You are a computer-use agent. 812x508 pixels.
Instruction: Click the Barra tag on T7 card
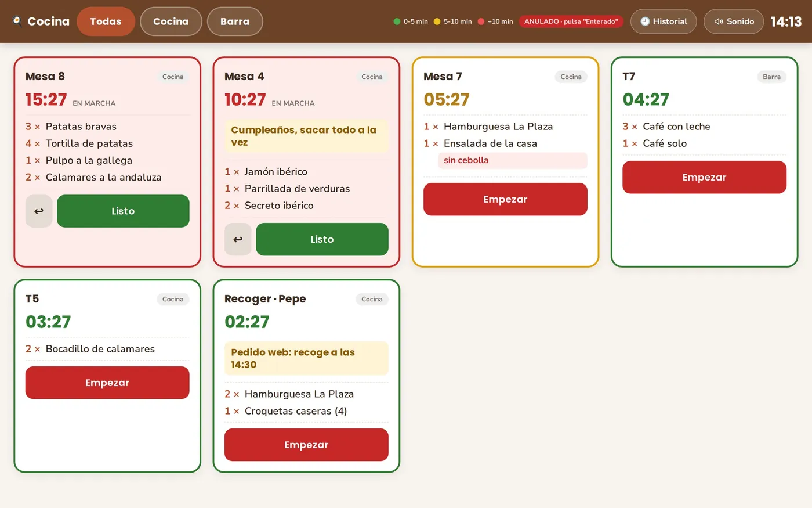[x=771, y=77]
